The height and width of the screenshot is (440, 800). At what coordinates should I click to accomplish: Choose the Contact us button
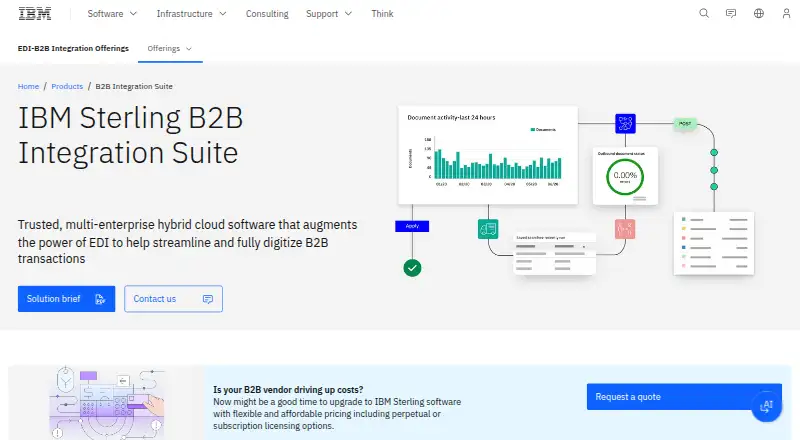(173, 299)
